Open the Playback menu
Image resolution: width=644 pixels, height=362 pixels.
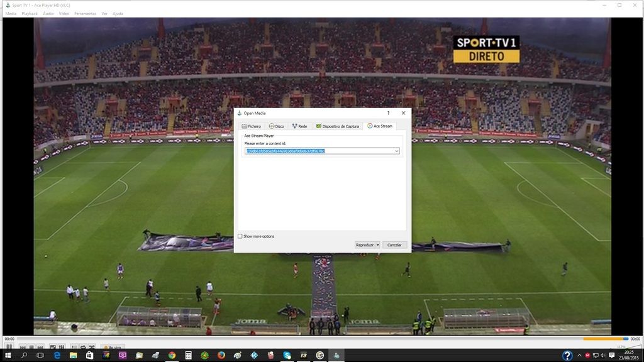[x=30, y=13]
